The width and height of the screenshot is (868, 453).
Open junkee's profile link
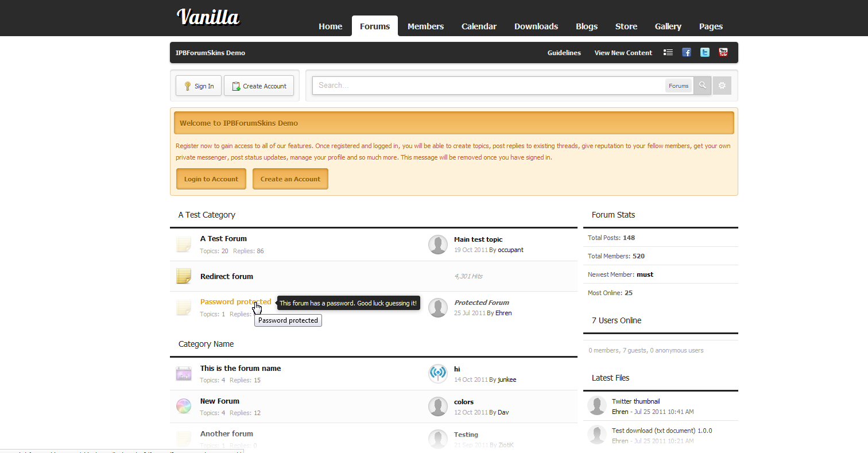click(x=507, y=380)
